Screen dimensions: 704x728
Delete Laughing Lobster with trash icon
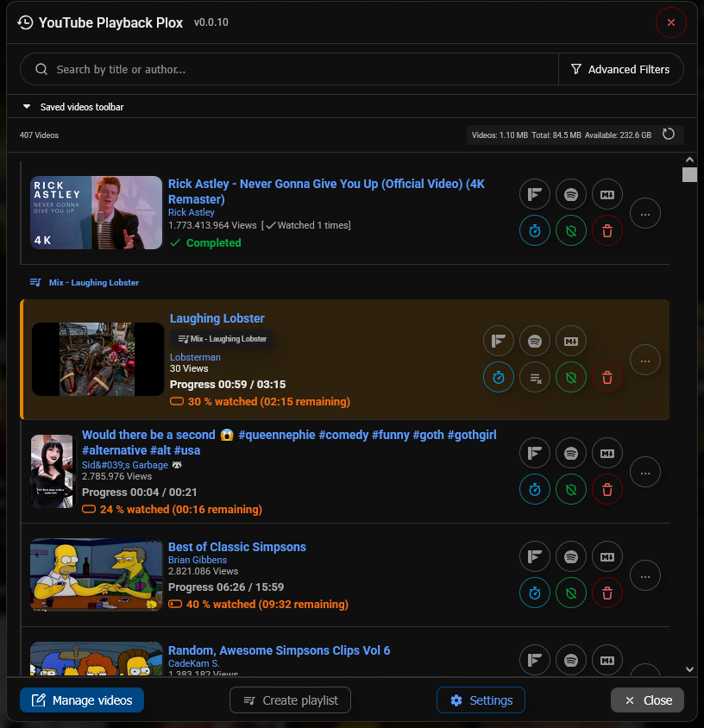(607, 377)
